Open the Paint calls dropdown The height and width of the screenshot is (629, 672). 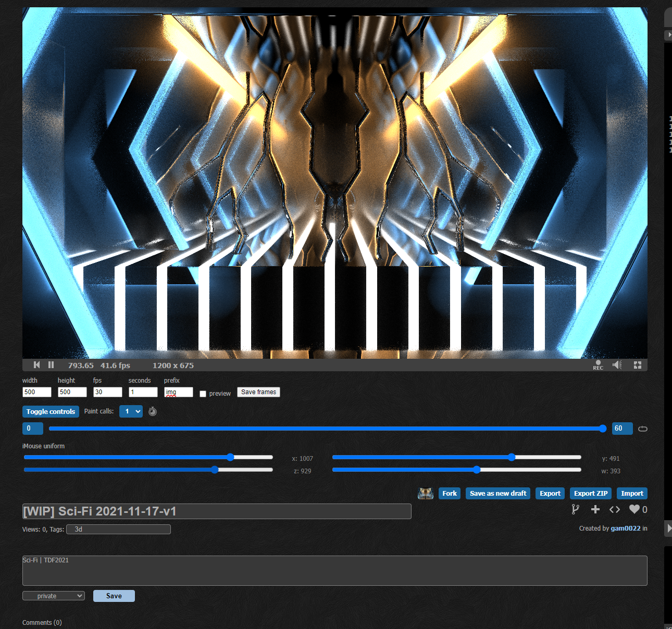click(x=131, y=411)
